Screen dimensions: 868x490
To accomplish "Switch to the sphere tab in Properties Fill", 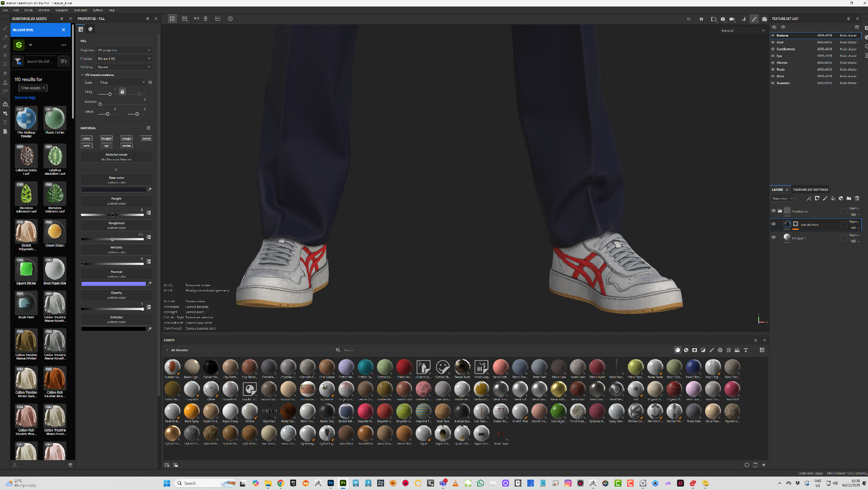I will [x=90, y=29].
